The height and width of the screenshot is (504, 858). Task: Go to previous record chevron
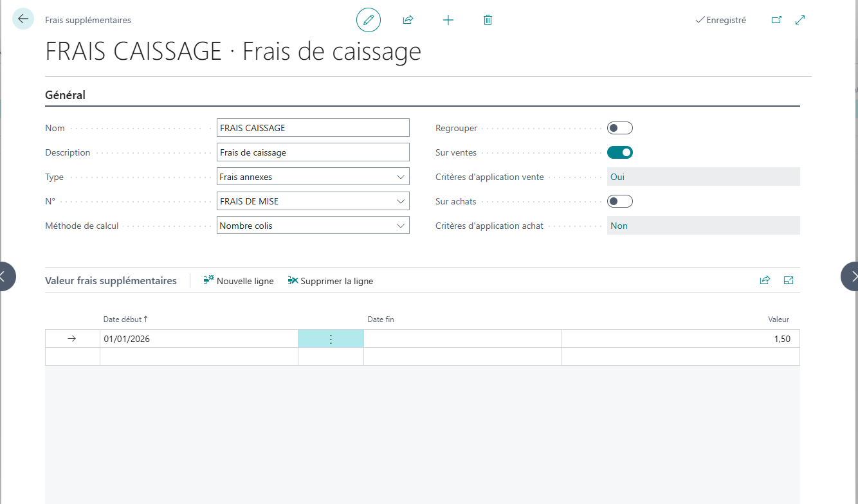6,276
